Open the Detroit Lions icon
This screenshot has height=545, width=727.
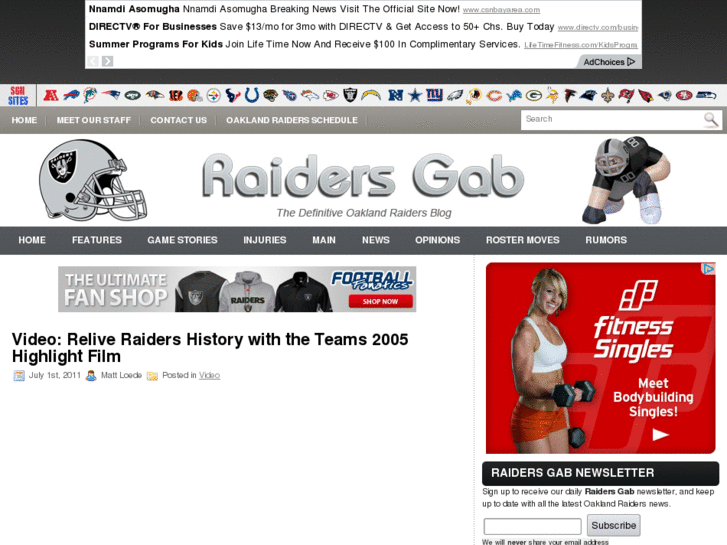click(514, 96)
